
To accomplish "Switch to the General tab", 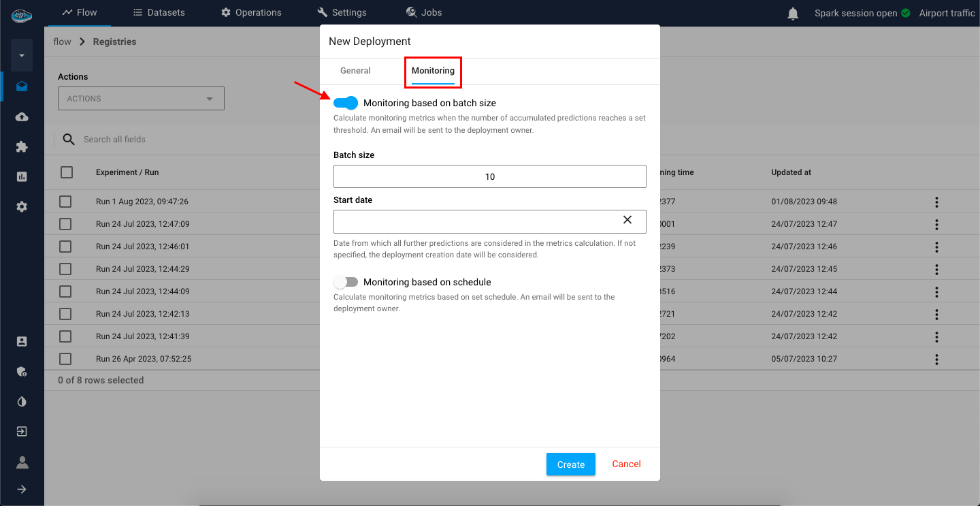I will [355, 71].
